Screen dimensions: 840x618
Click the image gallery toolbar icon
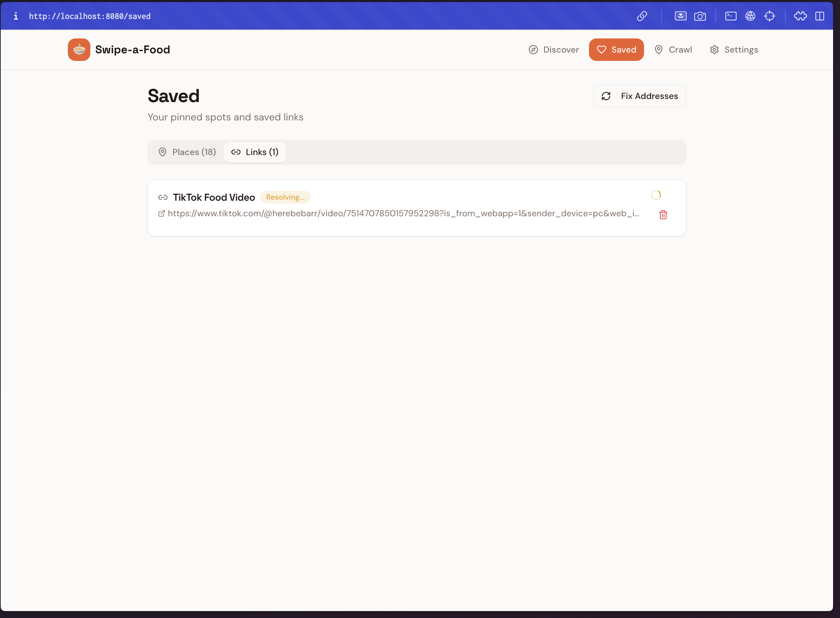point(680,16)
